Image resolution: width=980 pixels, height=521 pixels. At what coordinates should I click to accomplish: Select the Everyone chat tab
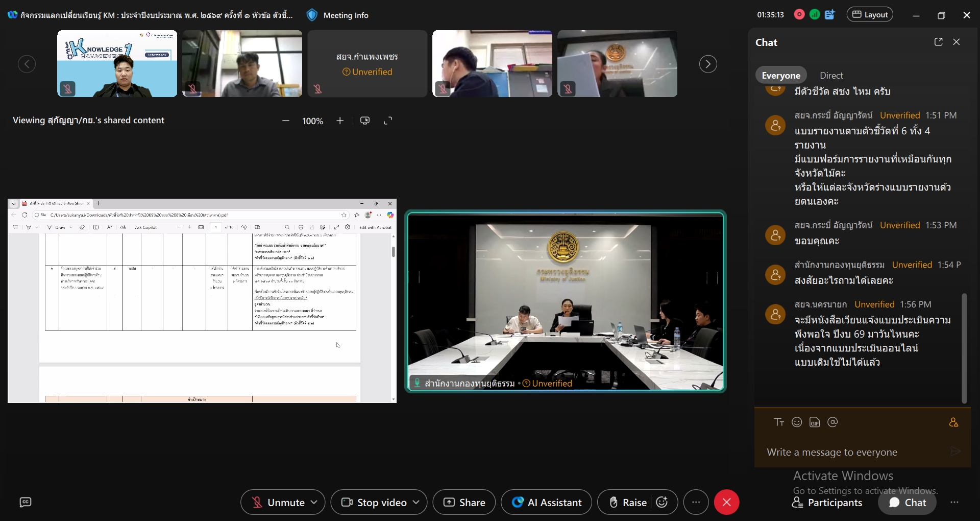(781, 76)
